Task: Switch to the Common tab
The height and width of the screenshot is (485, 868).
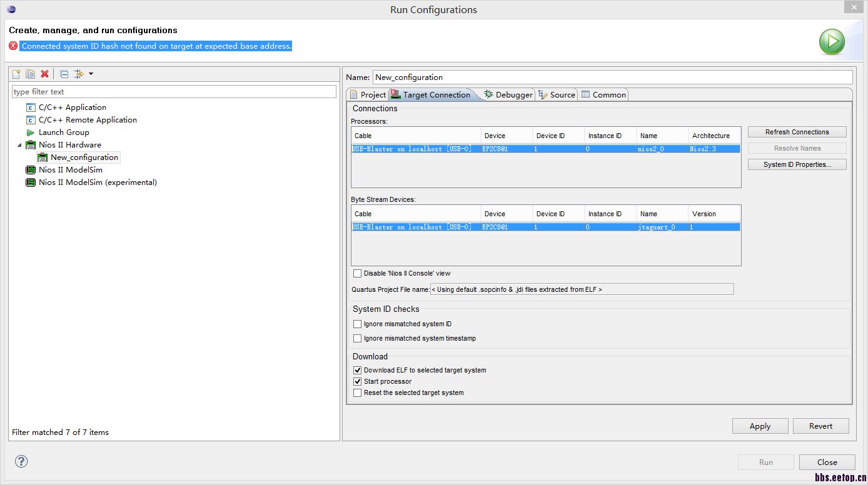Action: coord(603,95)
